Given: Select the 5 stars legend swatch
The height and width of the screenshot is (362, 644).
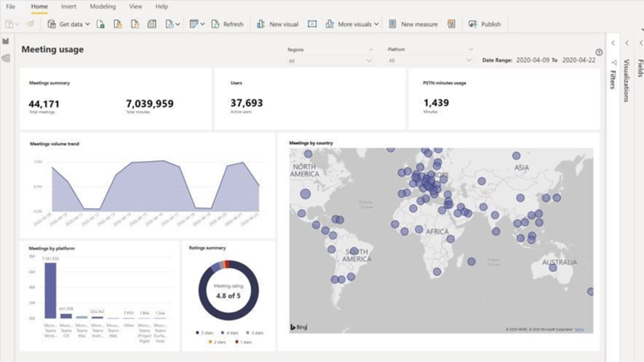Looking at the screenshot, I should pos(197,333).
